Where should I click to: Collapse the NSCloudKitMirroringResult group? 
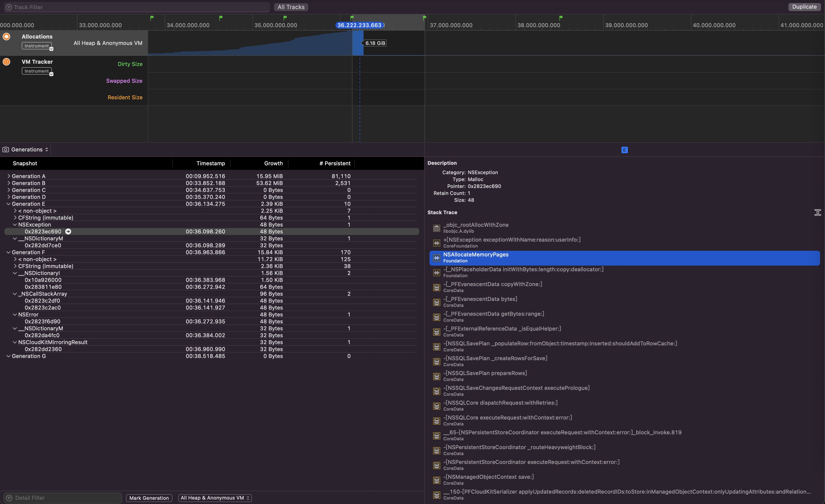(15, 342)
